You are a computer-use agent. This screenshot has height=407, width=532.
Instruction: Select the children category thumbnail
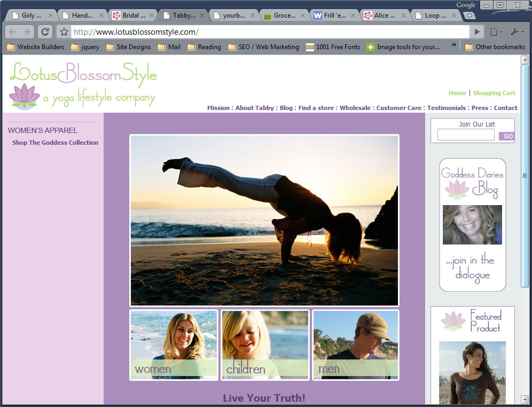(x=265, y=345)
